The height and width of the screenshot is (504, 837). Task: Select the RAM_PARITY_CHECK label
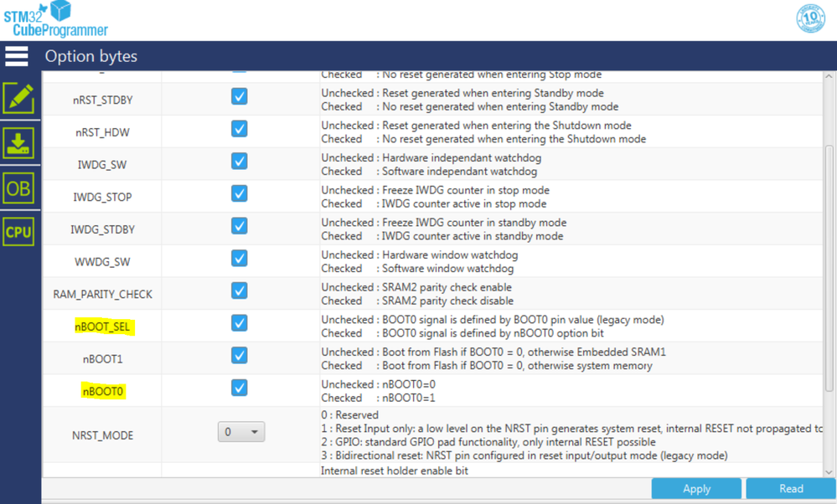click(102, 295)
